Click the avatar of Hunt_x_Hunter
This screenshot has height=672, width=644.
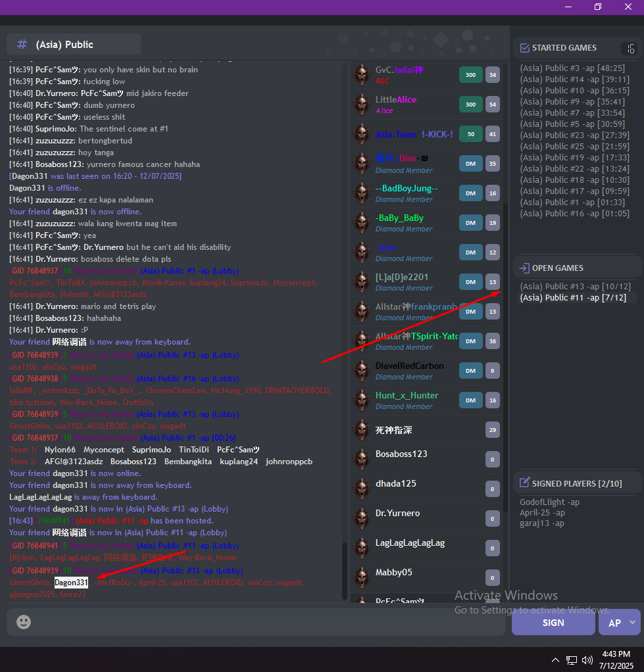362,400
